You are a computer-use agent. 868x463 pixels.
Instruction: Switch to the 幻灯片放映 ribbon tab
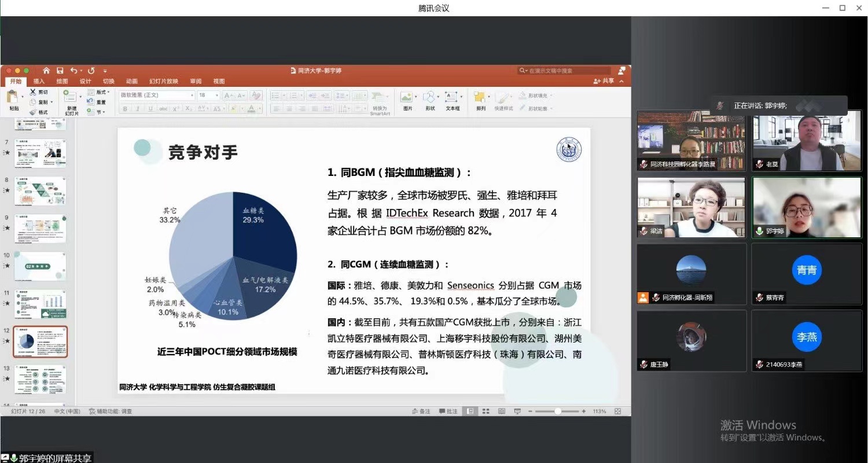[163, 82]
